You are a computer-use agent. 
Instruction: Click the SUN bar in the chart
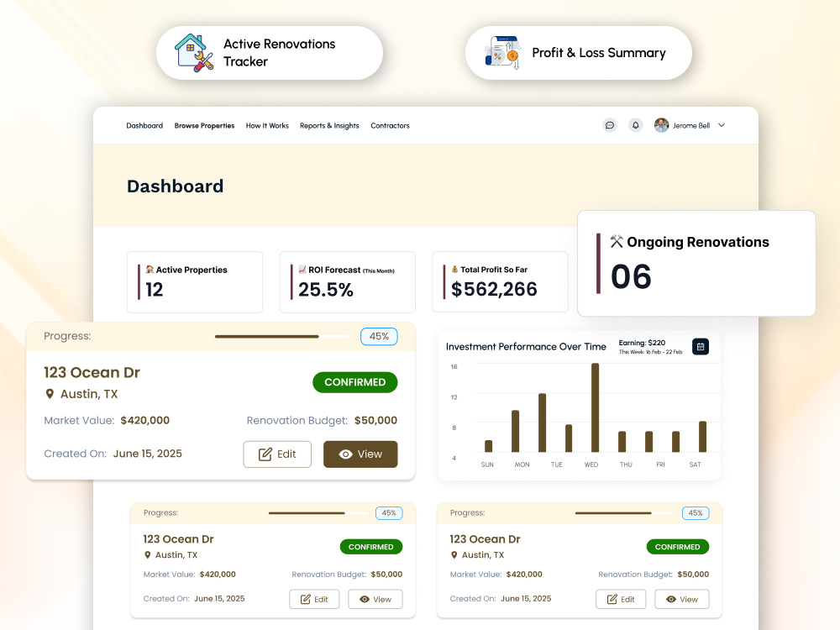pos(488,446)
